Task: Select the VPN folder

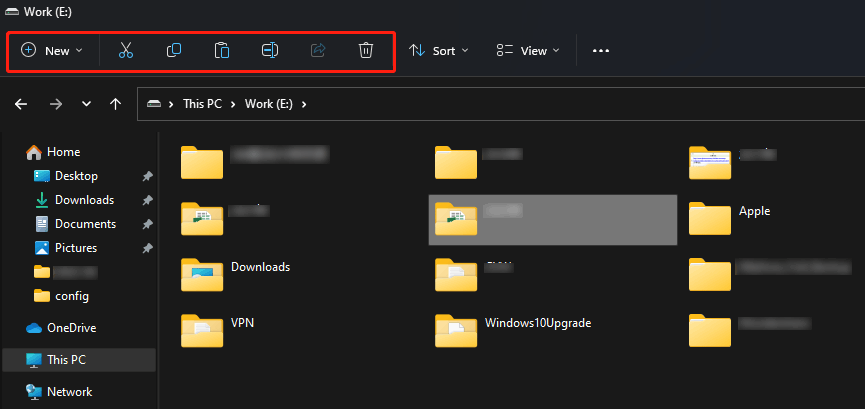Action: point(217,330)
